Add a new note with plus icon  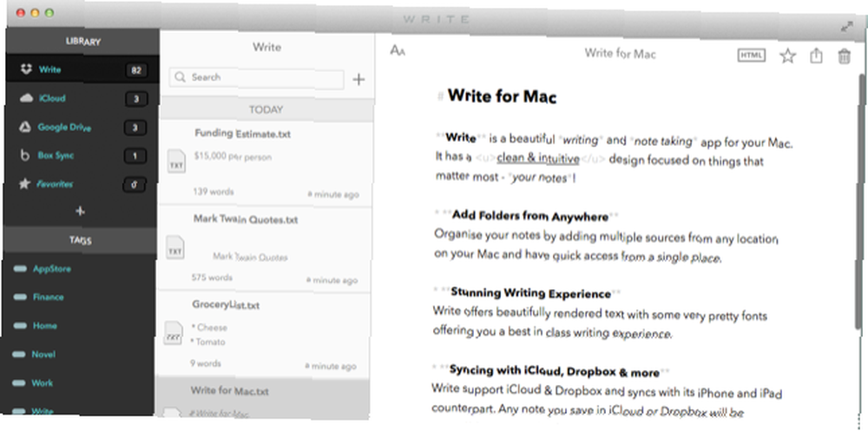[x=358, y=80]
